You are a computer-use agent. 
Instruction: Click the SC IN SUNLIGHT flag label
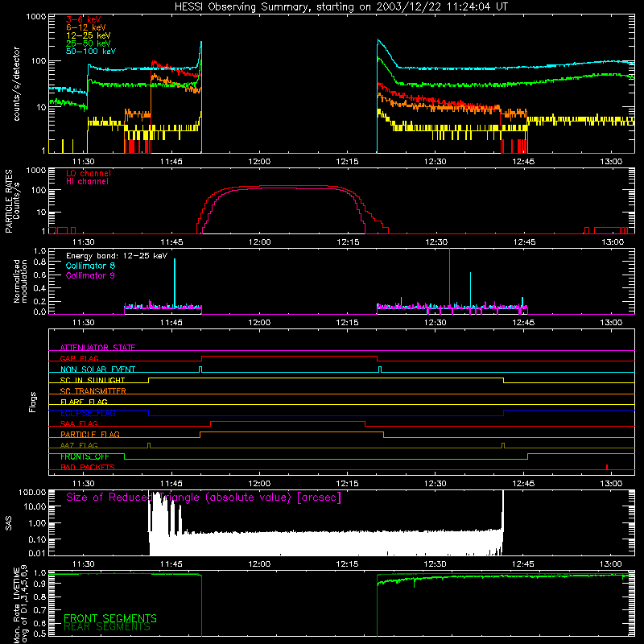(93, 380)
